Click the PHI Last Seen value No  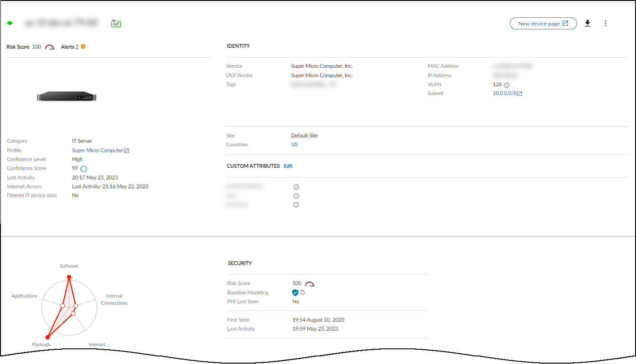point(296,302)
